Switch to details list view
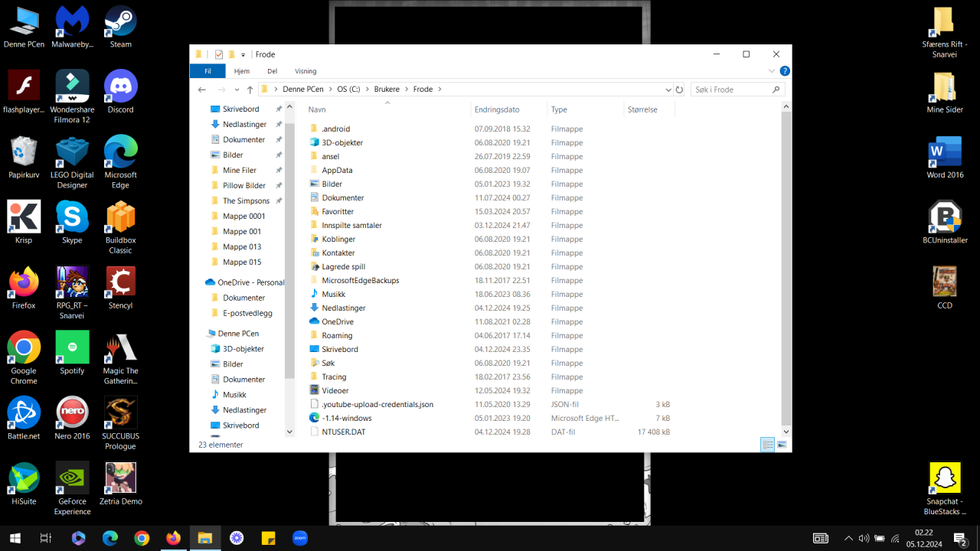 (767, 445)
